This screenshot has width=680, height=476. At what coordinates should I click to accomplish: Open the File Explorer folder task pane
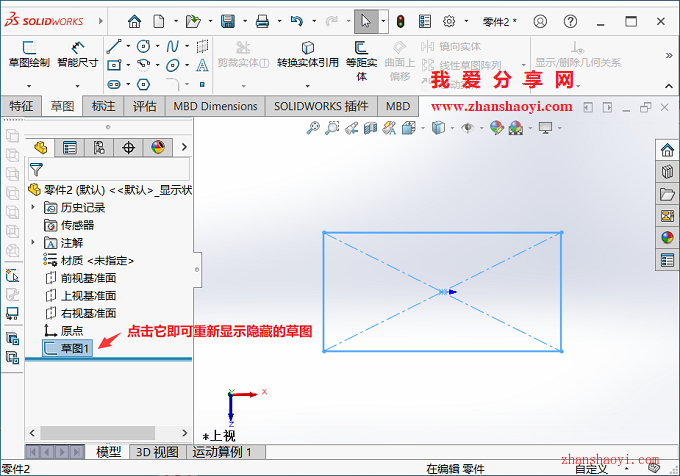(667, 194)
